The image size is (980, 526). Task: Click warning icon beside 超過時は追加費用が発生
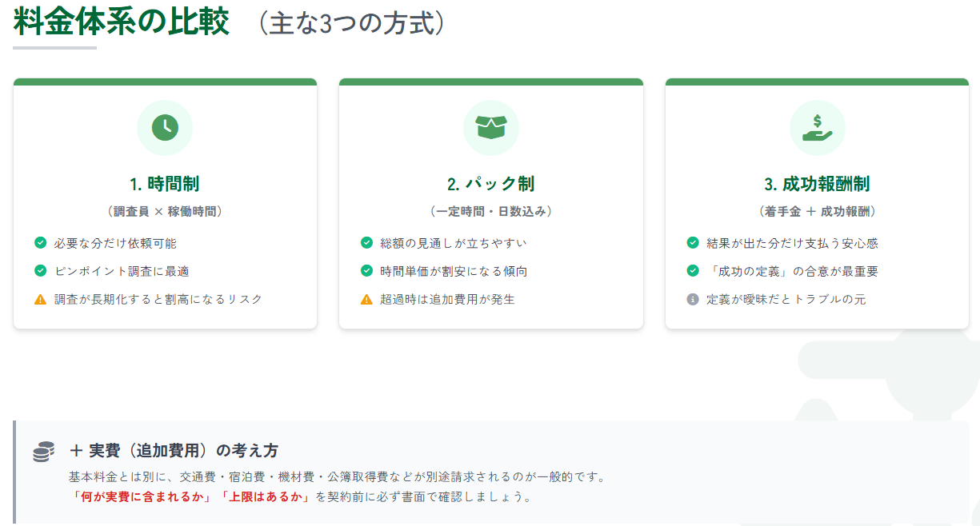(x=367, y=300)
